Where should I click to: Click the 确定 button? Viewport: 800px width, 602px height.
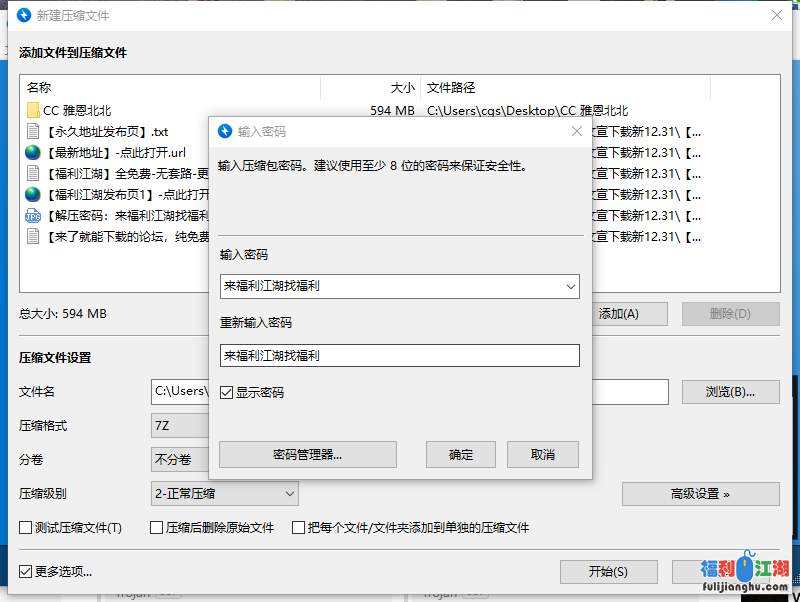[461, 454]
